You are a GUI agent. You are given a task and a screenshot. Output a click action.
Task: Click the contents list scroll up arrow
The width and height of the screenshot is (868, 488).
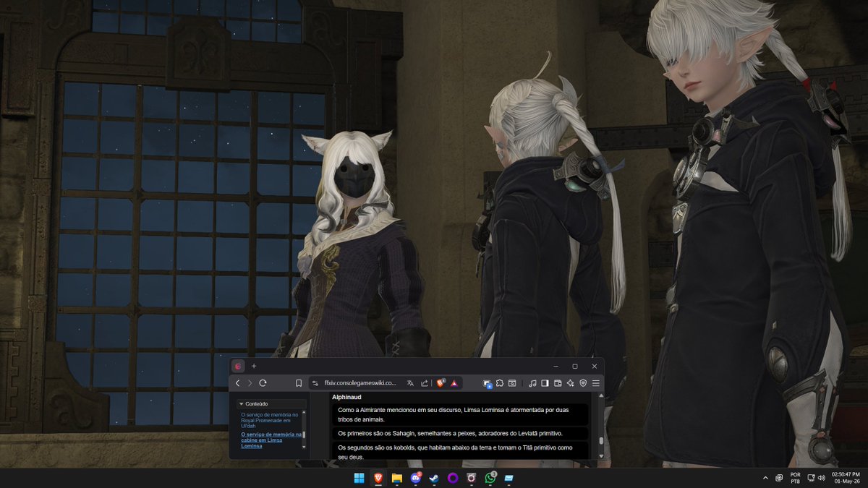(304, 412)
